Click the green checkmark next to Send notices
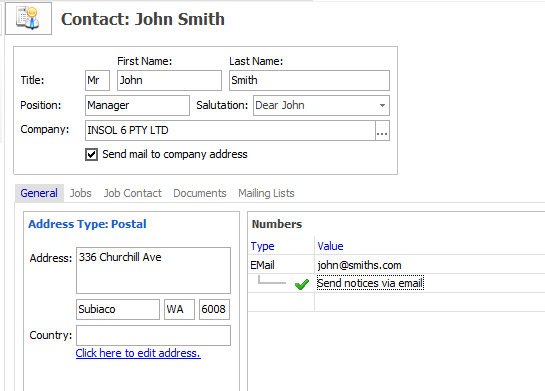The width and height of the screenshot is (545, 391). (x=301, y=284)
